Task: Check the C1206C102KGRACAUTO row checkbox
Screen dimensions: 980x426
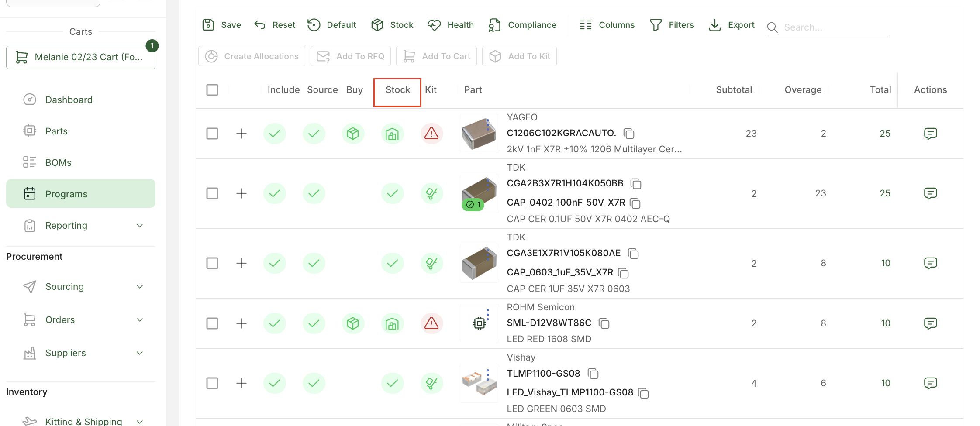Action: point(212,134)
